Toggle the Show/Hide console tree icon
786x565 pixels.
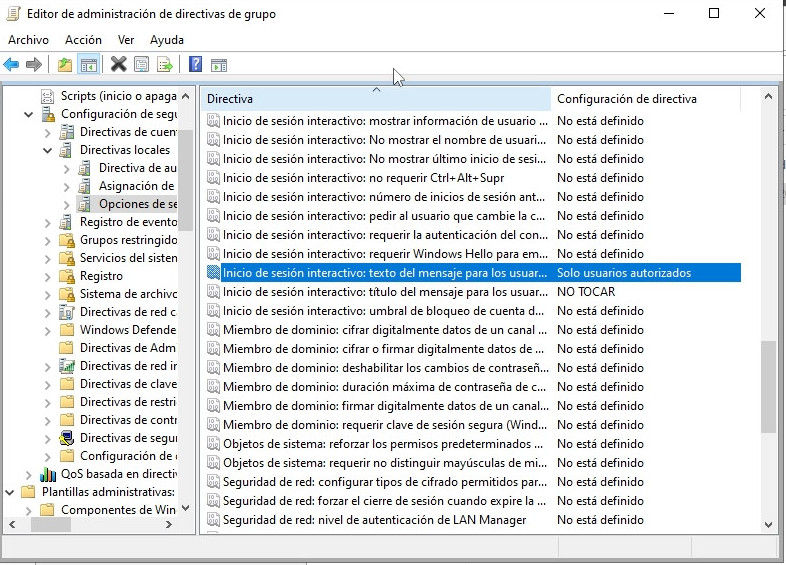(89, 65)
